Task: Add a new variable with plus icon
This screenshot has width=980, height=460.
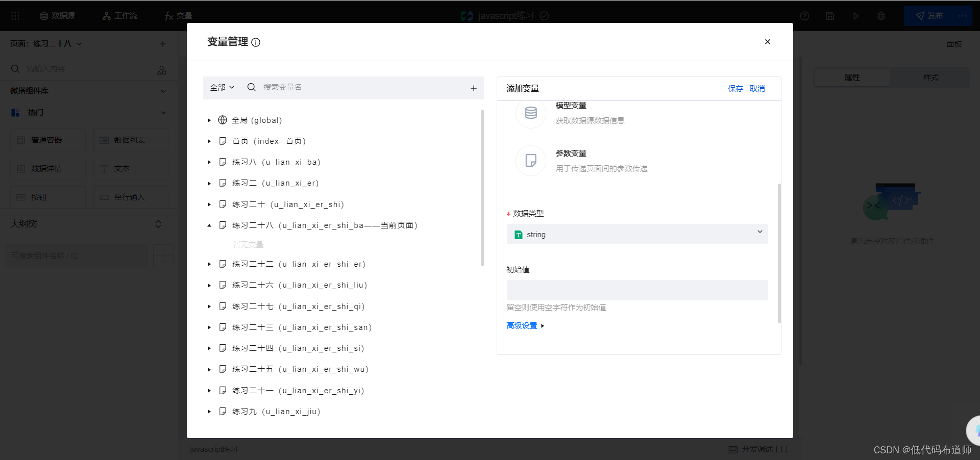Action: tap(474, 88)
